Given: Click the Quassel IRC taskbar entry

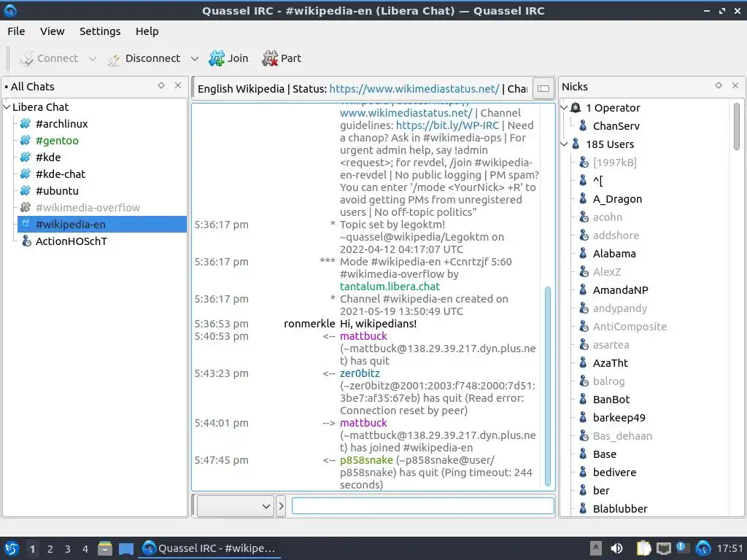Looking at the screenshot, I should (209, 548).
